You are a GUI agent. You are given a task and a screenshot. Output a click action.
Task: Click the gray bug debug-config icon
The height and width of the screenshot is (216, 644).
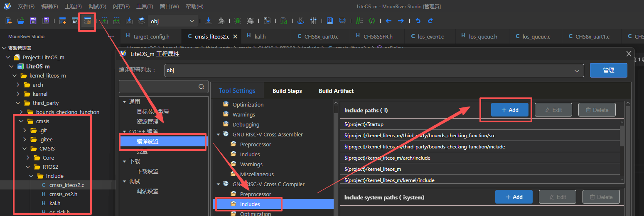click(x=250, y=21)
